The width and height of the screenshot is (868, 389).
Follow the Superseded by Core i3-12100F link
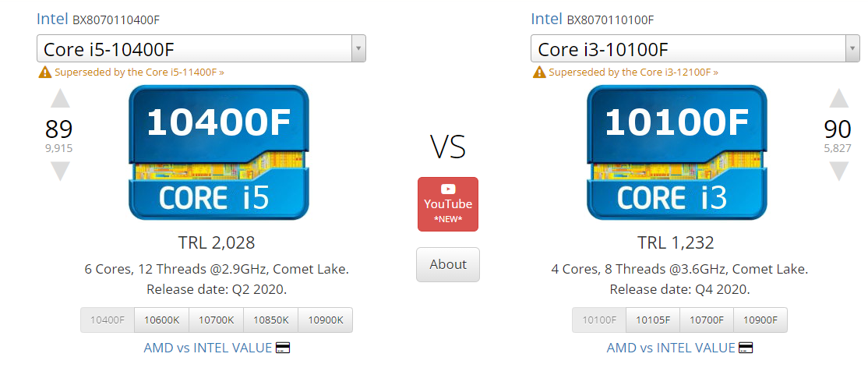pos(633,72)
